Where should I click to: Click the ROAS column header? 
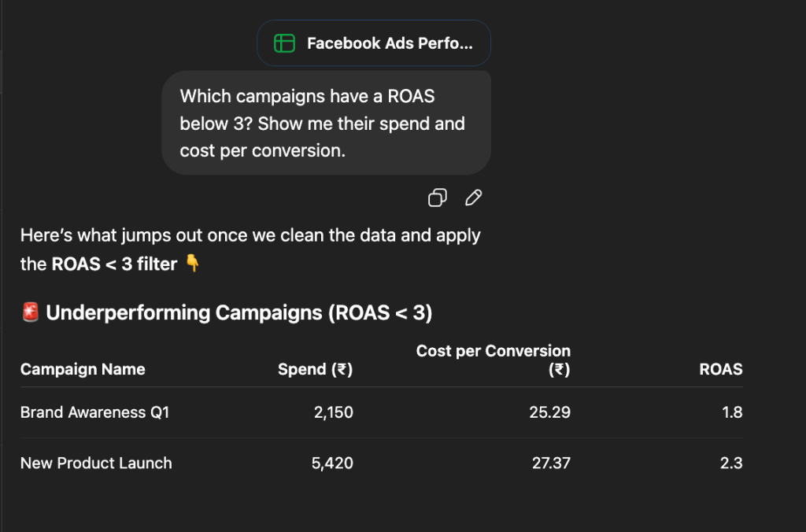(x=720, y=369)
